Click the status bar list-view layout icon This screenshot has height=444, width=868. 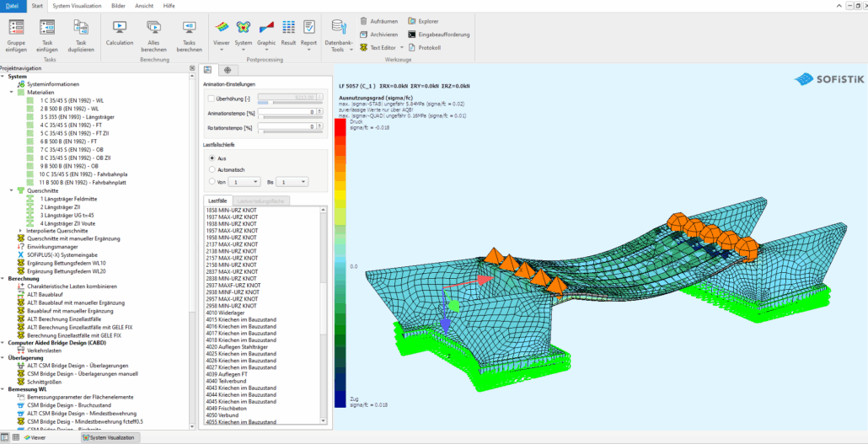(5, 437)
